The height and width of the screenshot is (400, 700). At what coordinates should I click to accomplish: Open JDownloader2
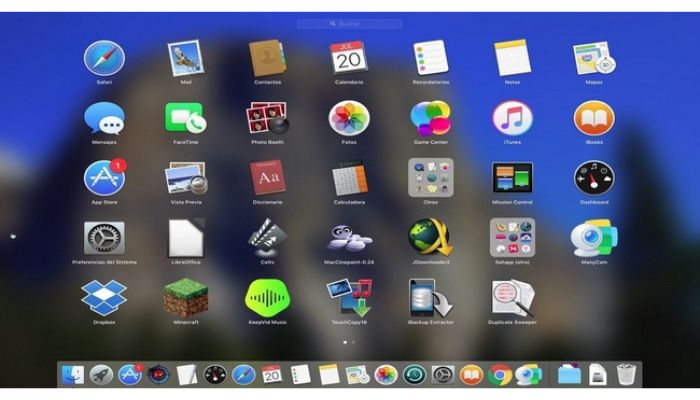(430, 238)
